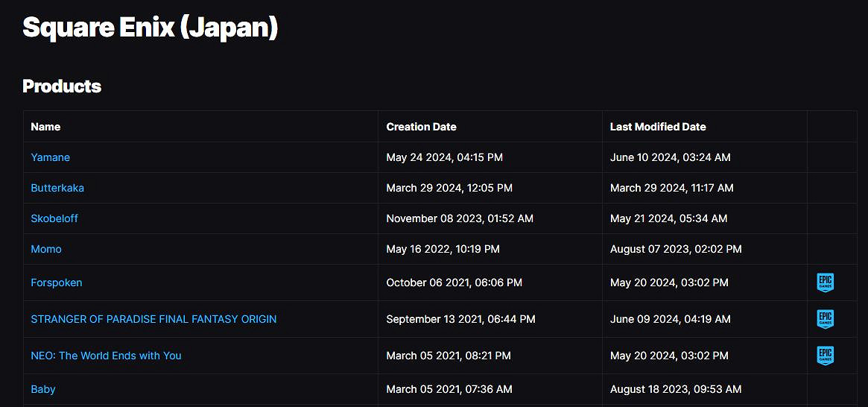Click Baby's last modified date August 18 2023
Viewport: 868px width, 407px height.
(676, 389)
